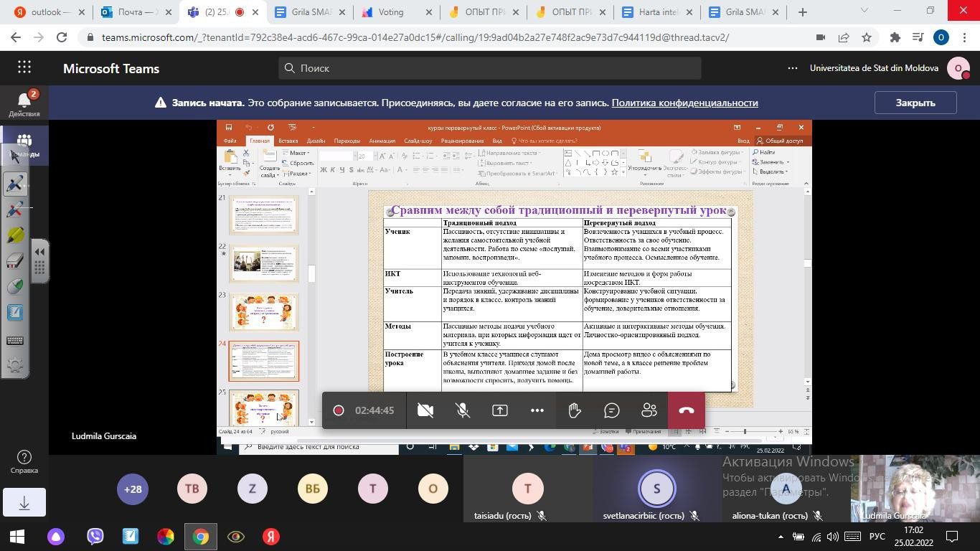Screen dimensions: 980x551
Task: Switch to the Harta browser tab
Action: tap(658, 12)
